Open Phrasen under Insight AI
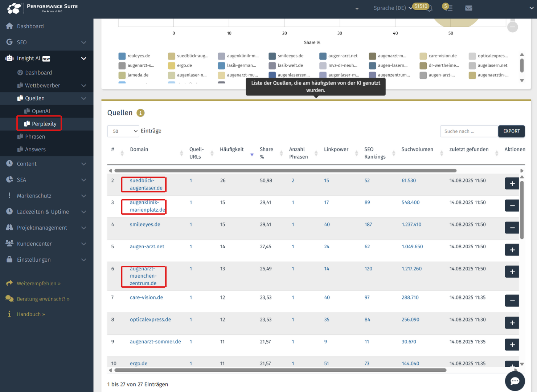This screenshot has height=392, width=537. pyautogui.click(x=35, y=136)
